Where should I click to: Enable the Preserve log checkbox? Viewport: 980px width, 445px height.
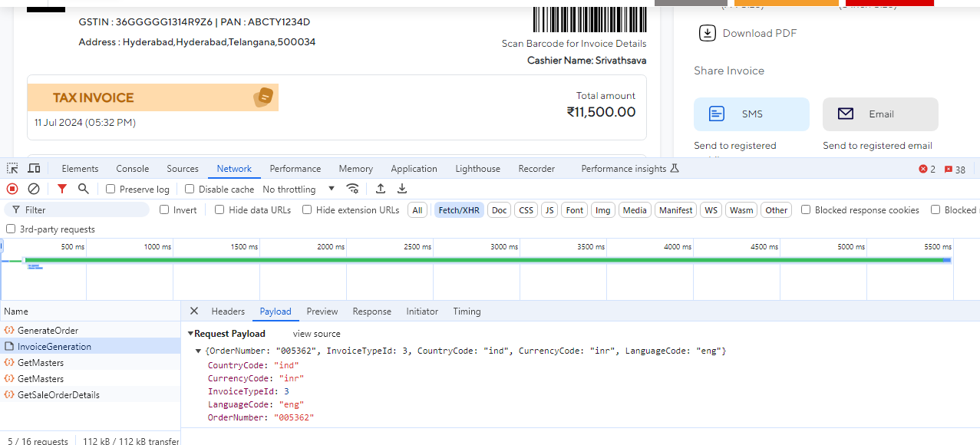111,190
